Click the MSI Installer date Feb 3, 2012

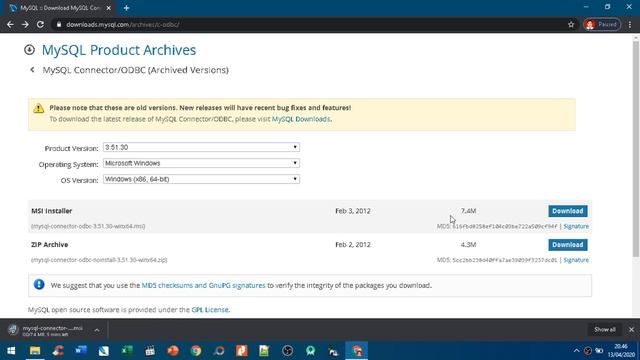353,211
